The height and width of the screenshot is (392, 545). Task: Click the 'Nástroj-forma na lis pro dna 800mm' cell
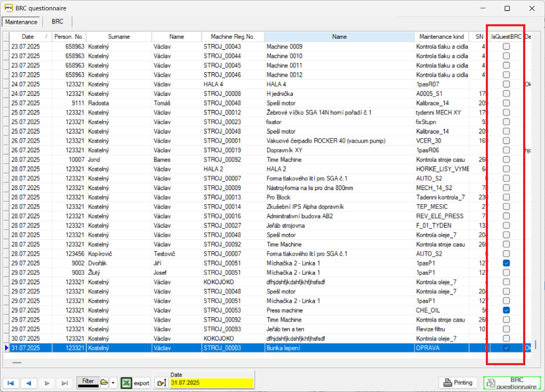[339, 188]
